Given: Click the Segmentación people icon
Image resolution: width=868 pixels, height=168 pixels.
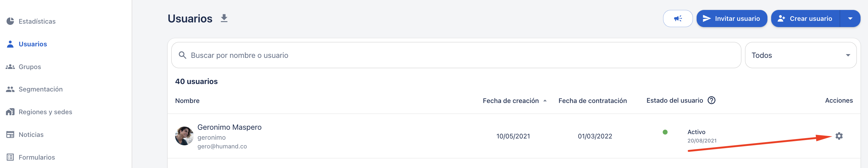Looking at the screenshot, I should (x=11, y=89).
